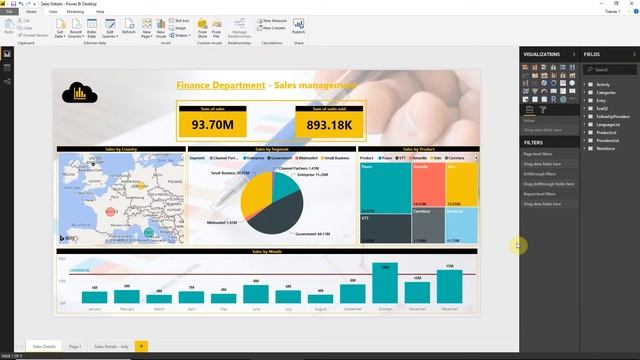
Task: Click the red Amarilla treemap tile
Action: (428, 184)
